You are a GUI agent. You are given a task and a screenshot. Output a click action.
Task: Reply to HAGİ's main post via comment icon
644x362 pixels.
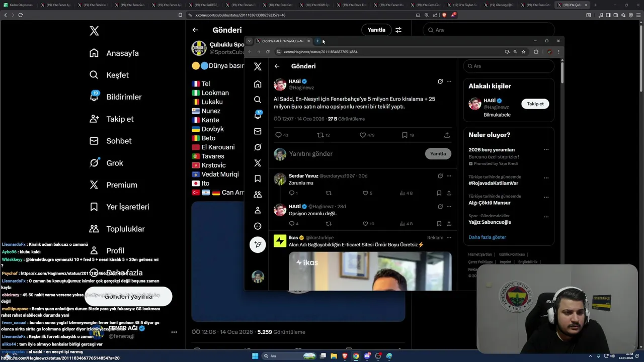tap(278, 135)
